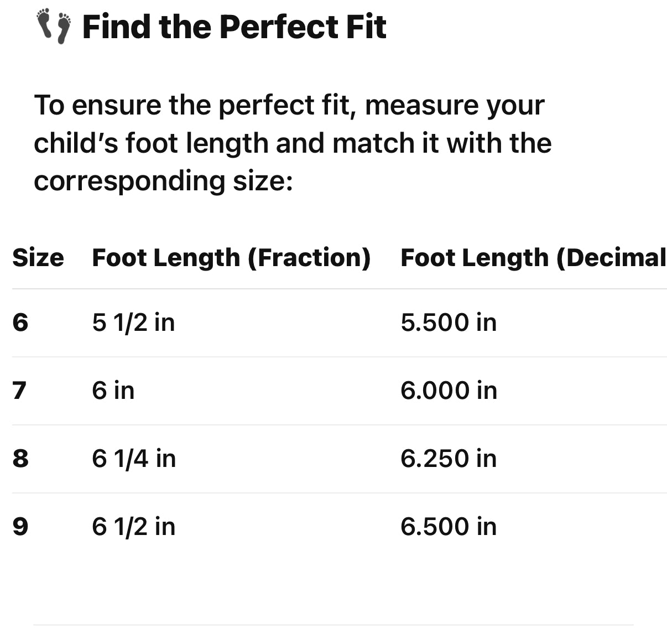Click the '6.500 in' decimal cell
Image resolution: width=667 pixels, height=644 pixels.
coord(449,527)
